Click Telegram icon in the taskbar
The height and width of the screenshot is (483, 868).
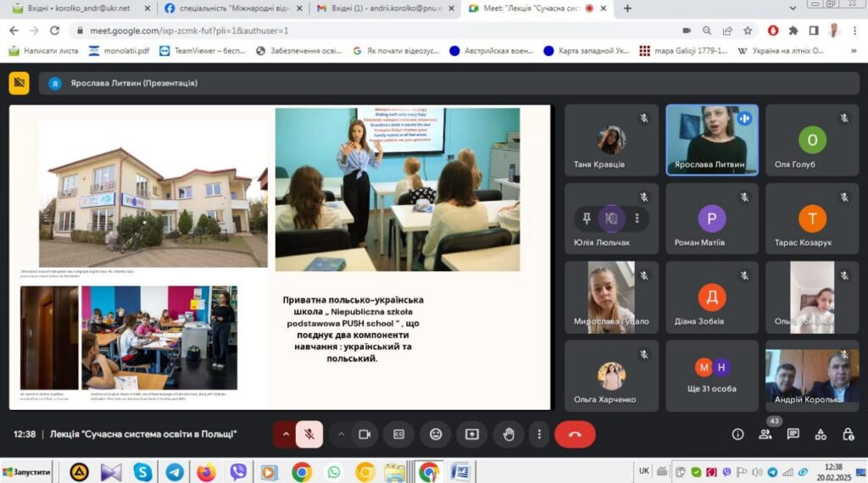175,471
